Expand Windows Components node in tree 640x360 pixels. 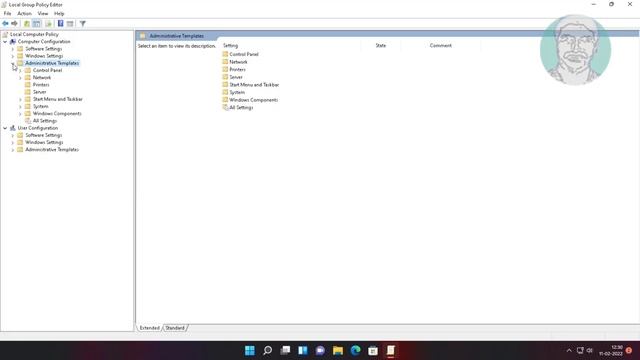point(20,114)
